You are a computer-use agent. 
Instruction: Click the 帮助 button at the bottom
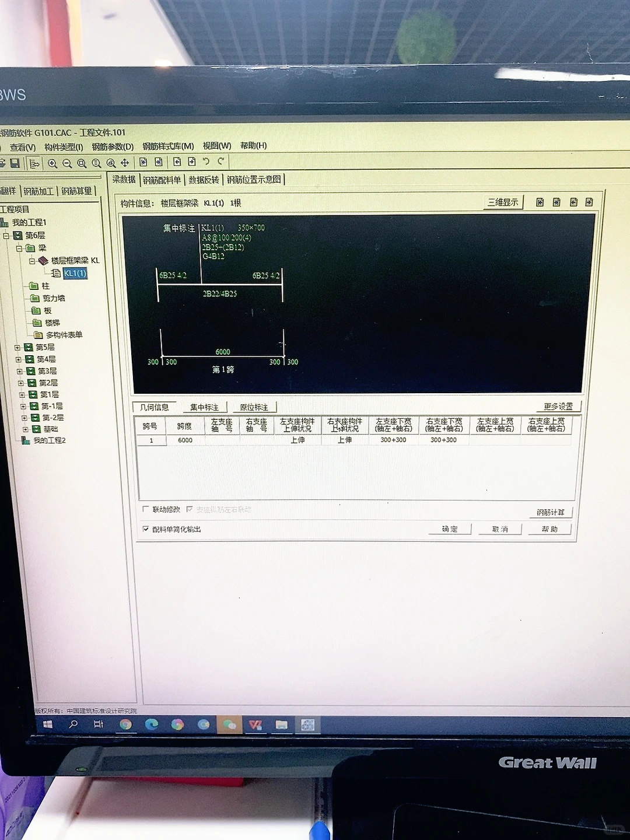pyautogui.click(x=549, y=529)
